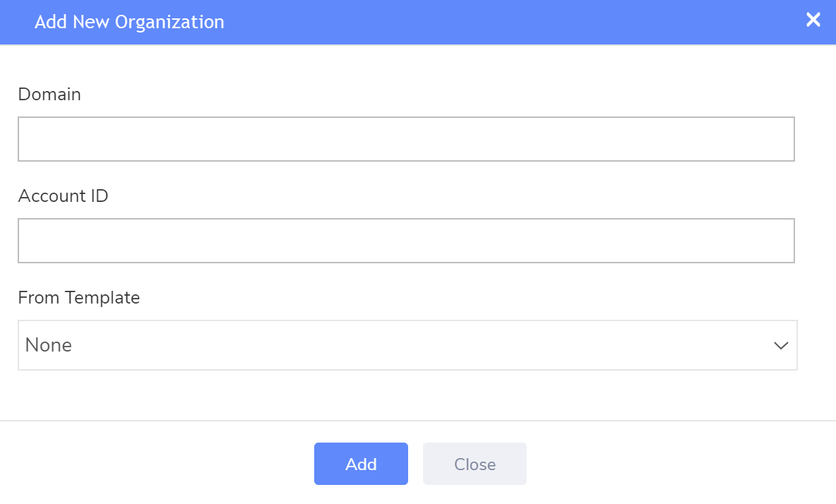The image size is (836, 504).
Task: Click the chevron on the template selector
Action: pos(780,345)
